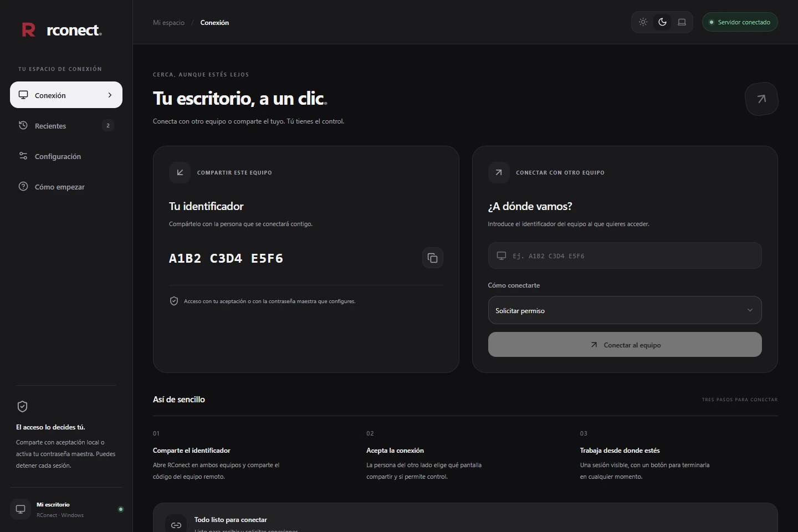Click the Mi espacio breadcrumb
This screenshot has width=798, height=532.
click(x=168, y=23)
